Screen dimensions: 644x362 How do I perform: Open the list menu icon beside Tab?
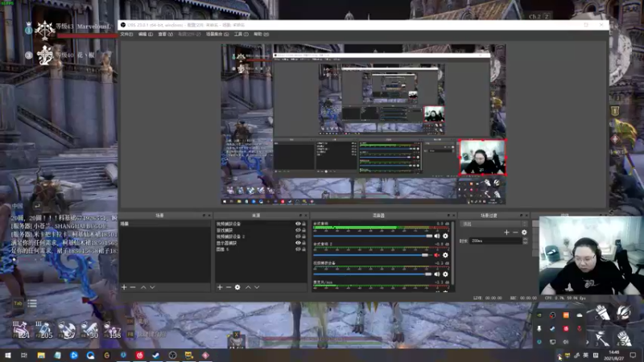[x=32, y=304]
